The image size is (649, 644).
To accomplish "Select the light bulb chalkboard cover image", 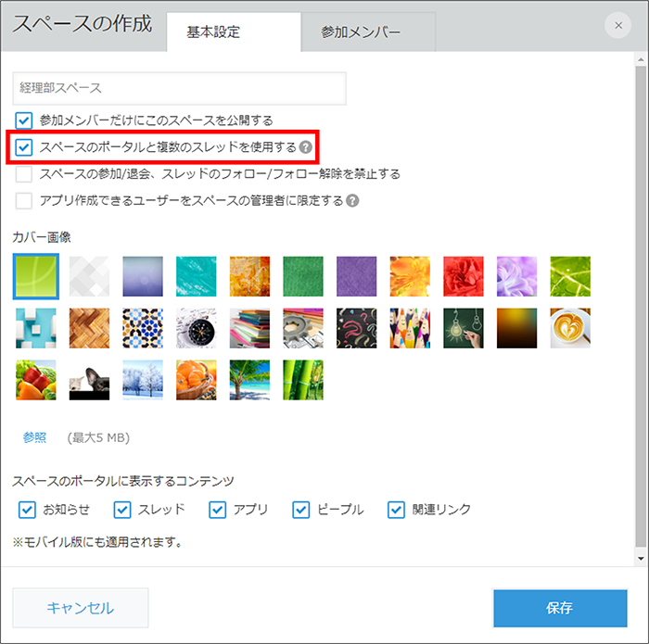I will coord(464,328).
